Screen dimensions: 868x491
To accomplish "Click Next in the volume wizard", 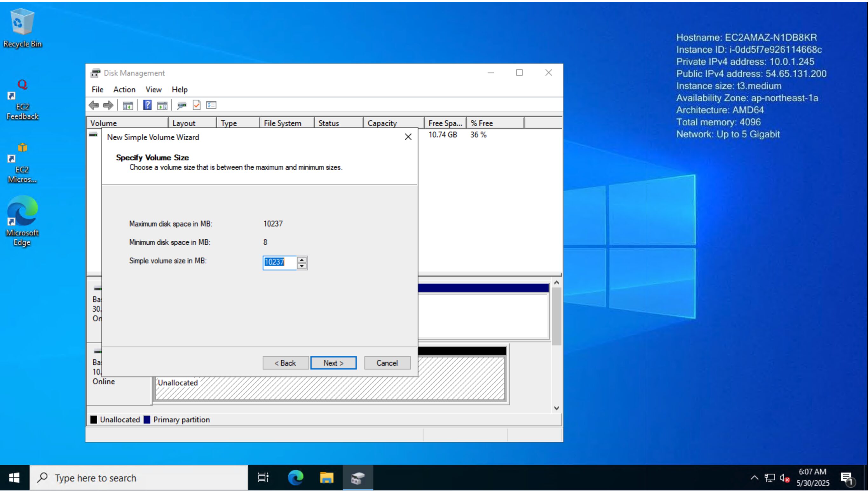I will [x=333, y=363].
